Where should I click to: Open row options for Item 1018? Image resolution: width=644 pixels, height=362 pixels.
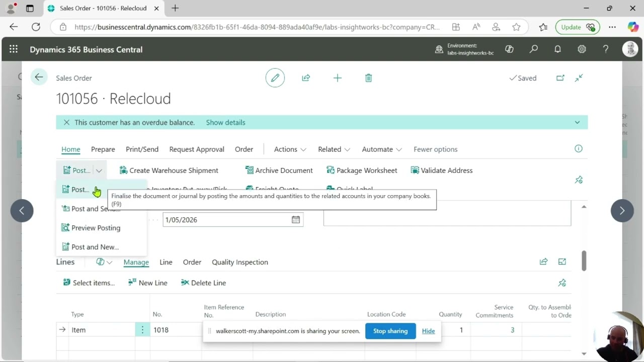pos(142,330)
